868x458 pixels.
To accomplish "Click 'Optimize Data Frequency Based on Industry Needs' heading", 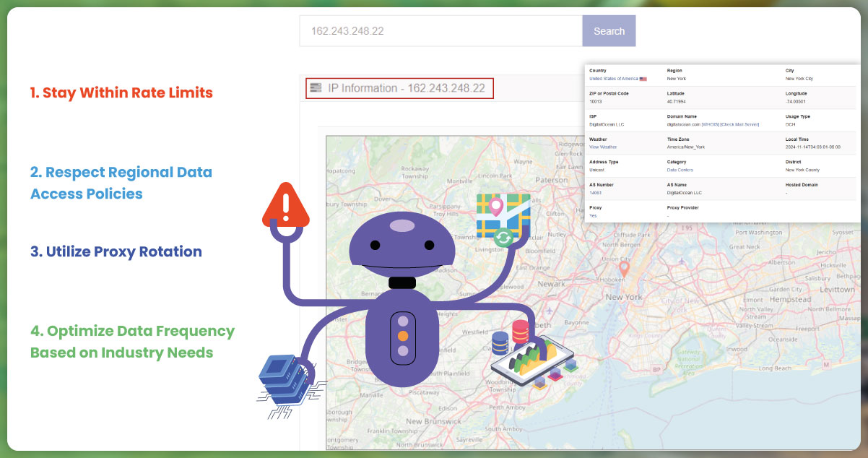I will [x=132, y=342].
